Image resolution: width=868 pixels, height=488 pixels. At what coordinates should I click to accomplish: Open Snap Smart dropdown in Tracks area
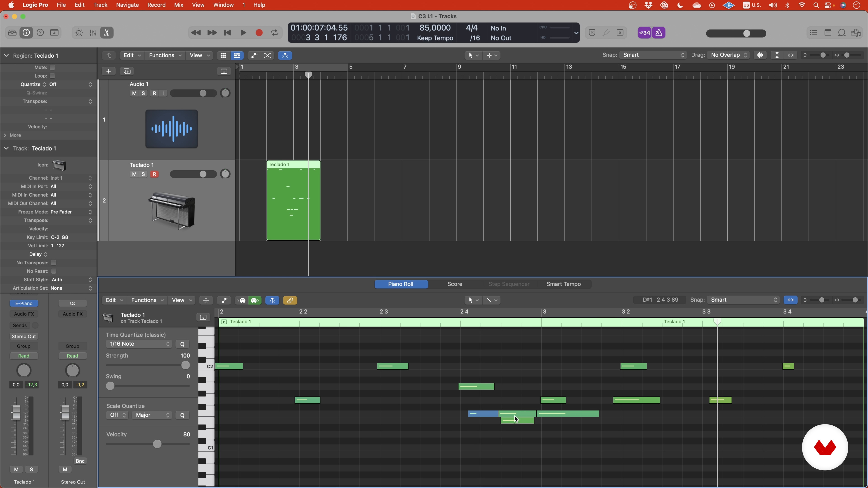click(653, 55)
